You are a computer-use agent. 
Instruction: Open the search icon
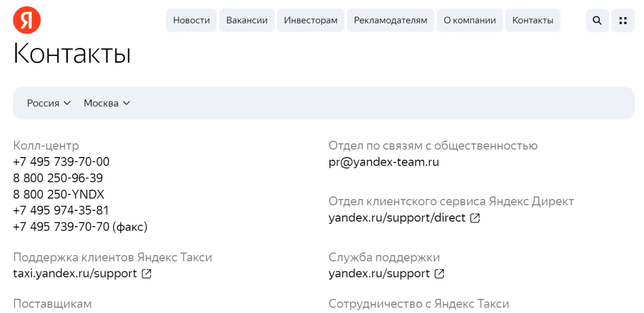pyautogui.click(x=597, y=20)
